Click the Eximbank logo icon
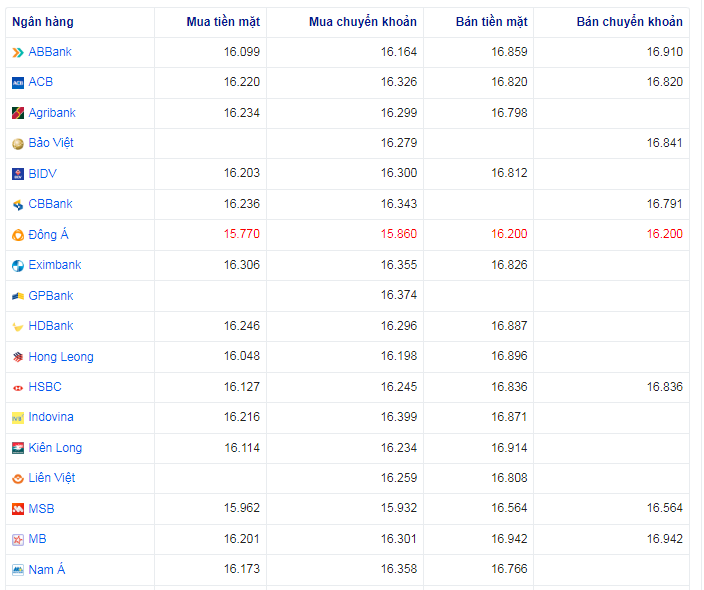 click(x=18, y=265)
